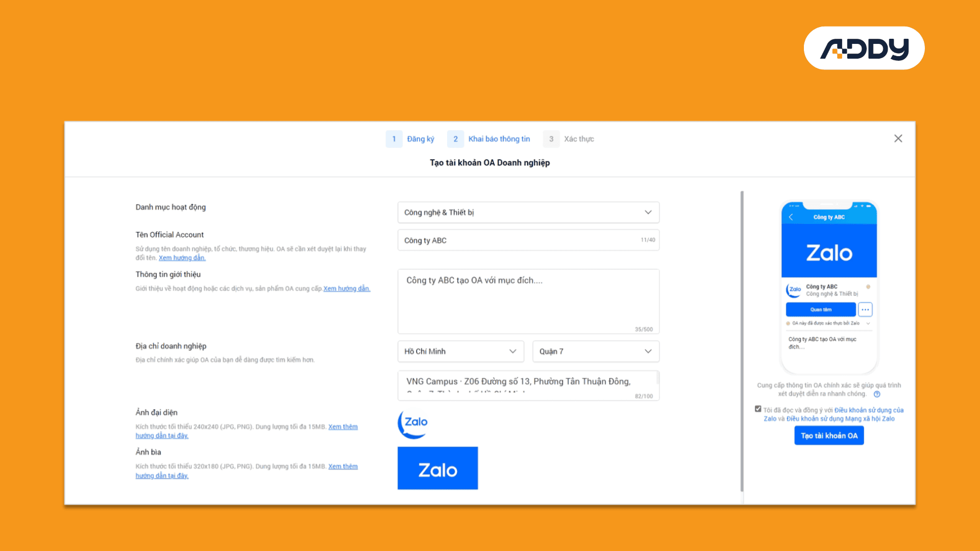The height and width of the screenshot is (551, 980).
Task: Toggle the terms agreement checkbox
Action: (758, 409)
